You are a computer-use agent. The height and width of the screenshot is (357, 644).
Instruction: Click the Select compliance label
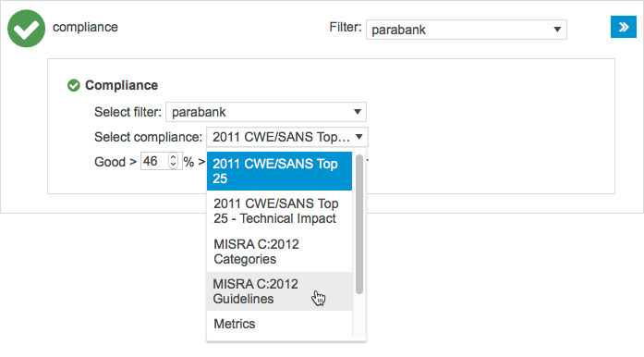[x=148, y=137]
